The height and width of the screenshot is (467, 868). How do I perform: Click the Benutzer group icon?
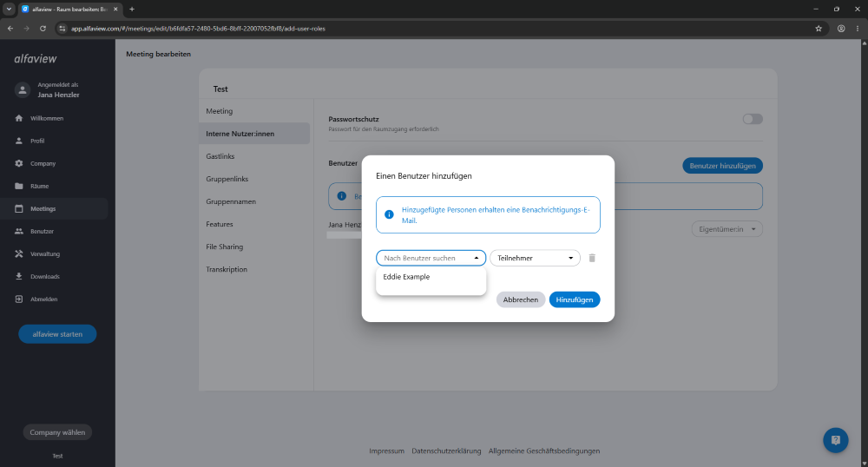(19, 231)
